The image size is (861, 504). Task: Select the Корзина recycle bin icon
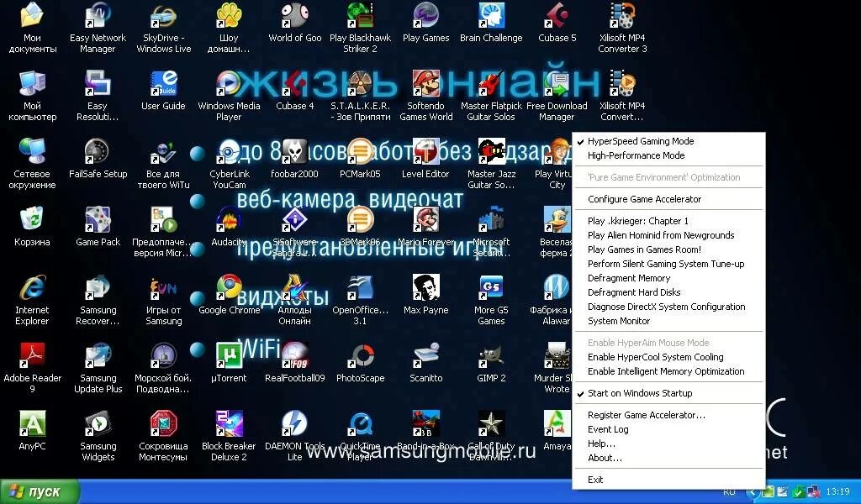pos(33,220)
